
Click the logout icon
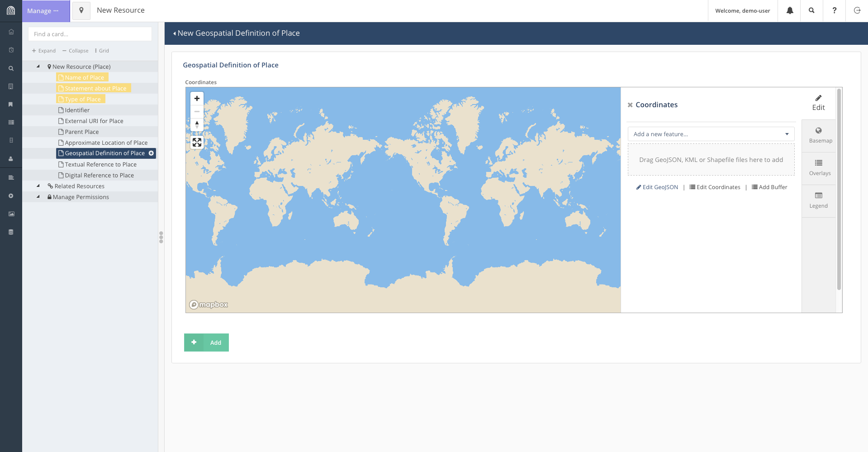(x=857, y=11)
